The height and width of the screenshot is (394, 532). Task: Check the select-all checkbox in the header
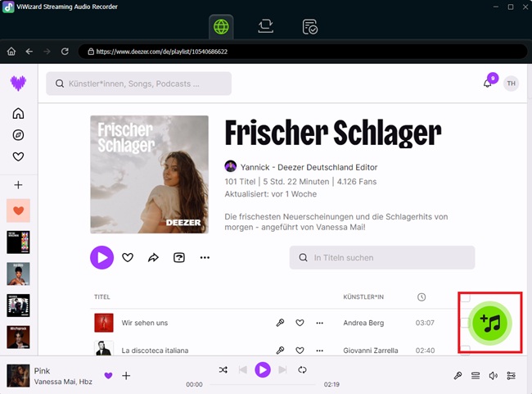466,297
